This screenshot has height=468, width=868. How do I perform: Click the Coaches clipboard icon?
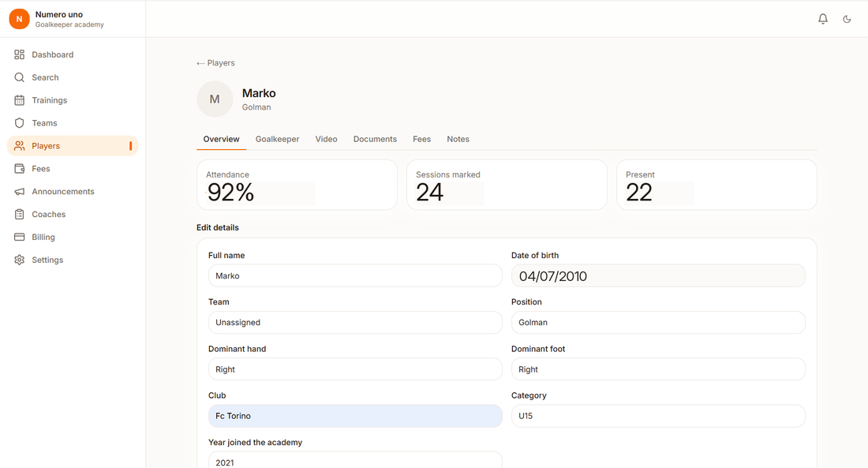point(20,215)
